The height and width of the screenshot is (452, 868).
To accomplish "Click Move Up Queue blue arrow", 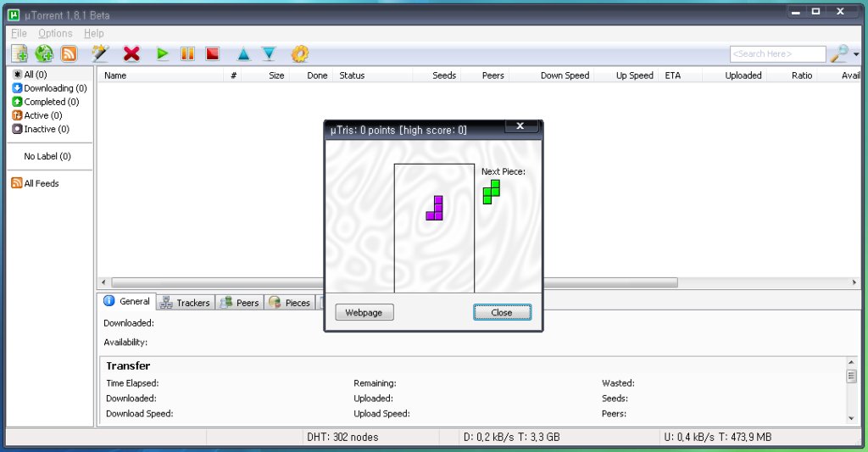I will [243, 53].
